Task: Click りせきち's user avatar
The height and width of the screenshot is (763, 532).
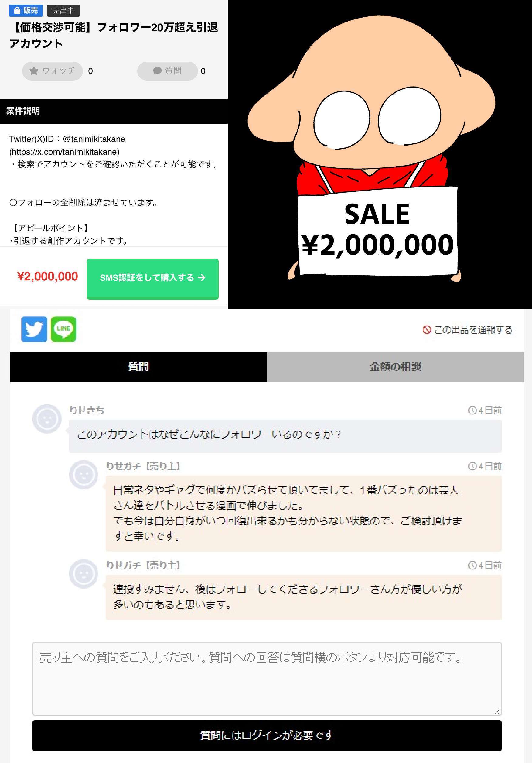Action: point(47,419)
